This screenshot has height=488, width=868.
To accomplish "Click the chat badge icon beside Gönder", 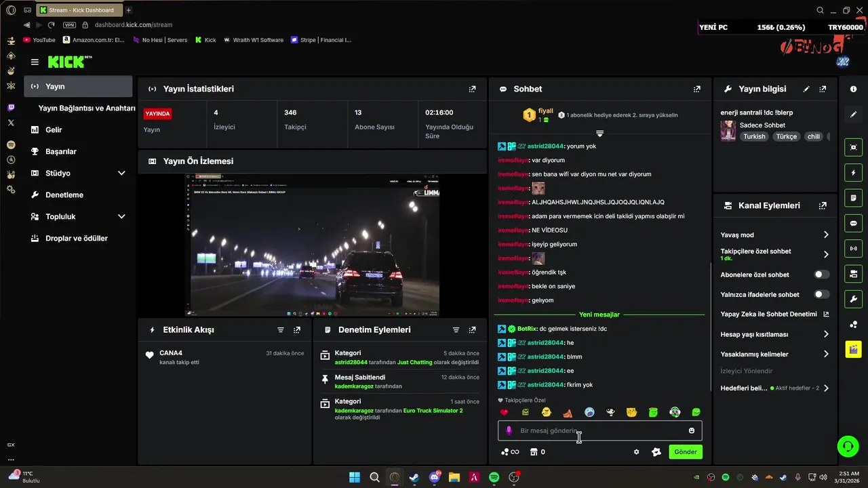I will coord(656,452).
